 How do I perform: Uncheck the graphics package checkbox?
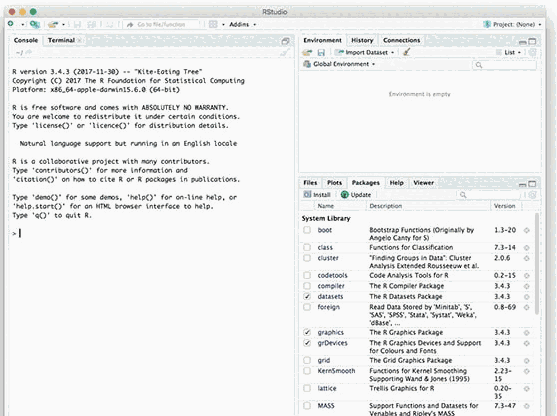[307, 332]
